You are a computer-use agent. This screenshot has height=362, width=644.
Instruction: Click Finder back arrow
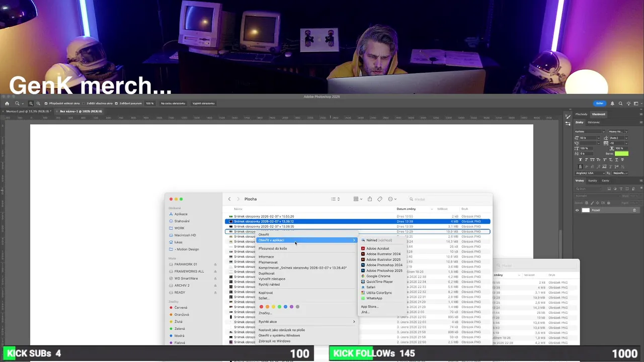(229, 199)
